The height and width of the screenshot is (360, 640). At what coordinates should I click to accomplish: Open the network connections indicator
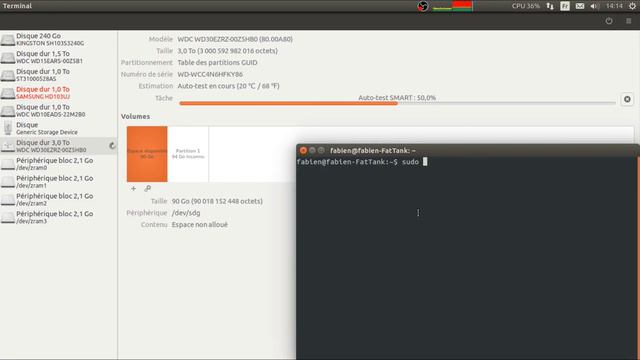pyautogui.click(x=550, y=6)
